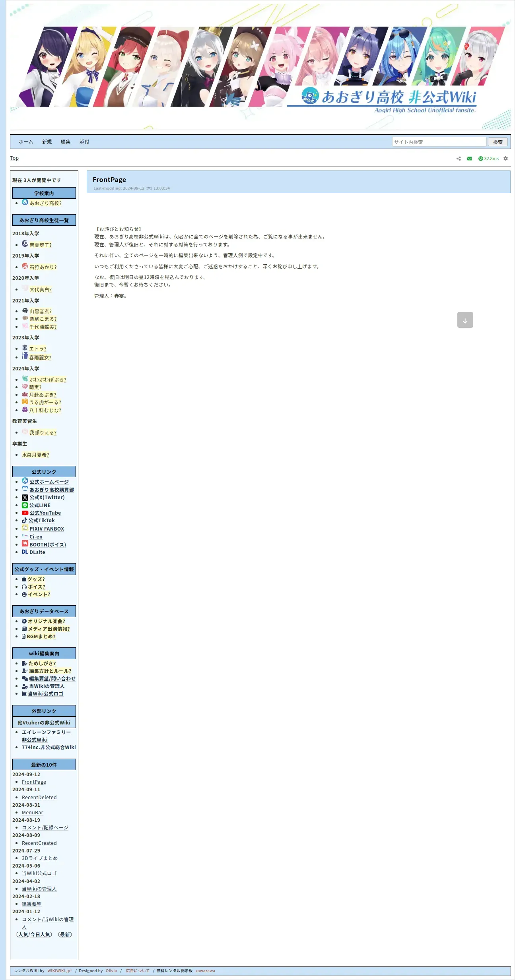The height and width of the screenshot is (980, 515).
Task: Open the 我部りえる link
Action: [43, 433]
